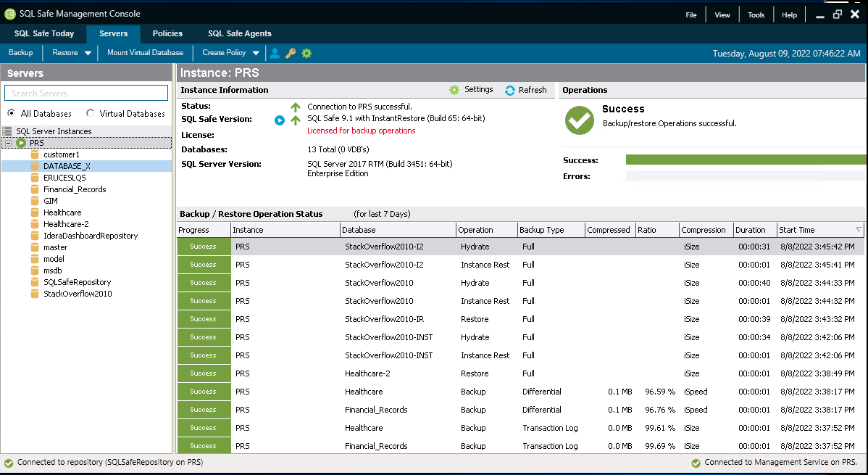Screen dimensions: 868x475
Task: Click the green gear toolbar icon
Action: click(306, 53)
